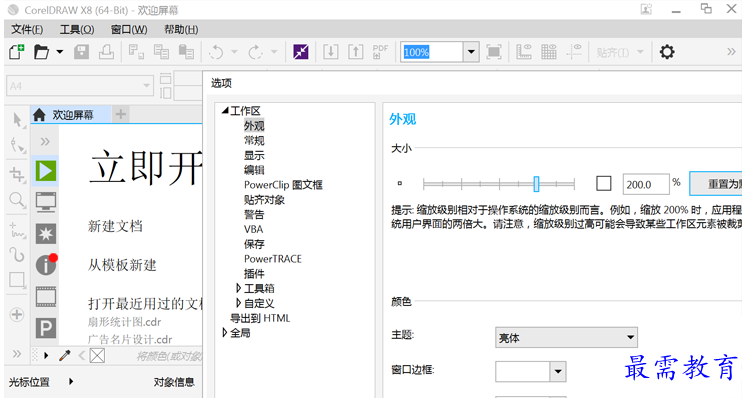Open the 窗口 menu

[129, 29]
